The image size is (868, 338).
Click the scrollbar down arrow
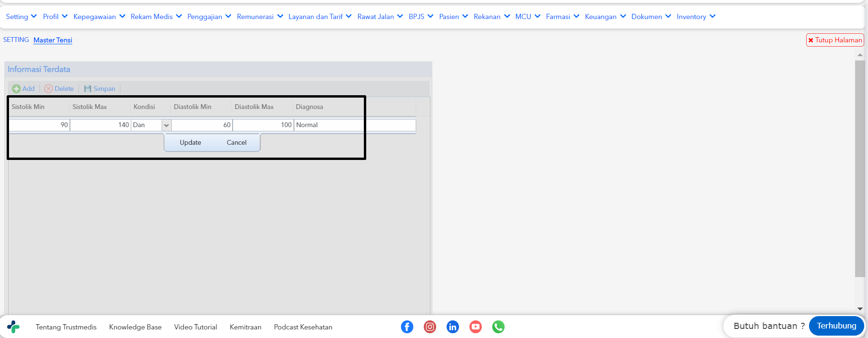click(859, 309)
